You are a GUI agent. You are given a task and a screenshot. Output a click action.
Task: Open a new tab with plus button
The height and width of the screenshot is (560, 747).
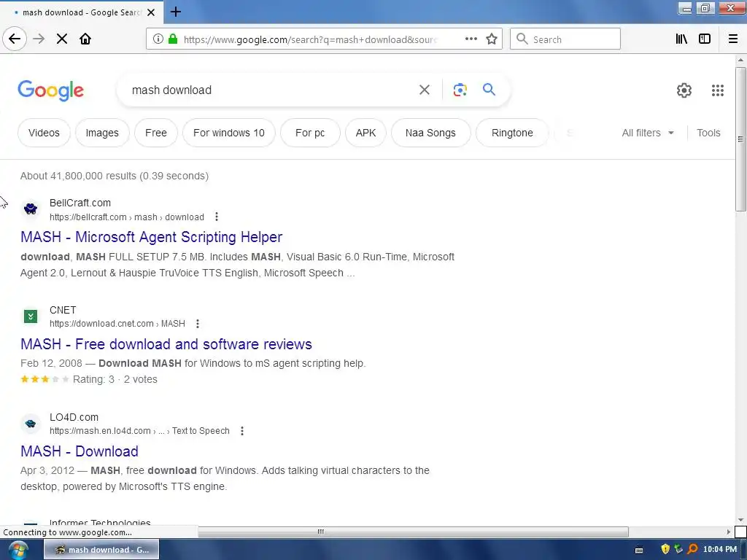175,12
